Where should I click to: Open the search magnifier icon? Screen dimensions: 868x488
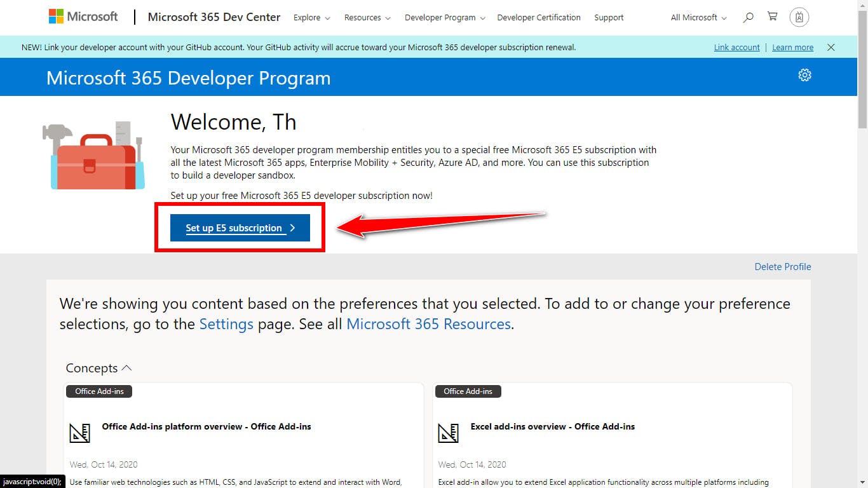(x=748, y=17)
